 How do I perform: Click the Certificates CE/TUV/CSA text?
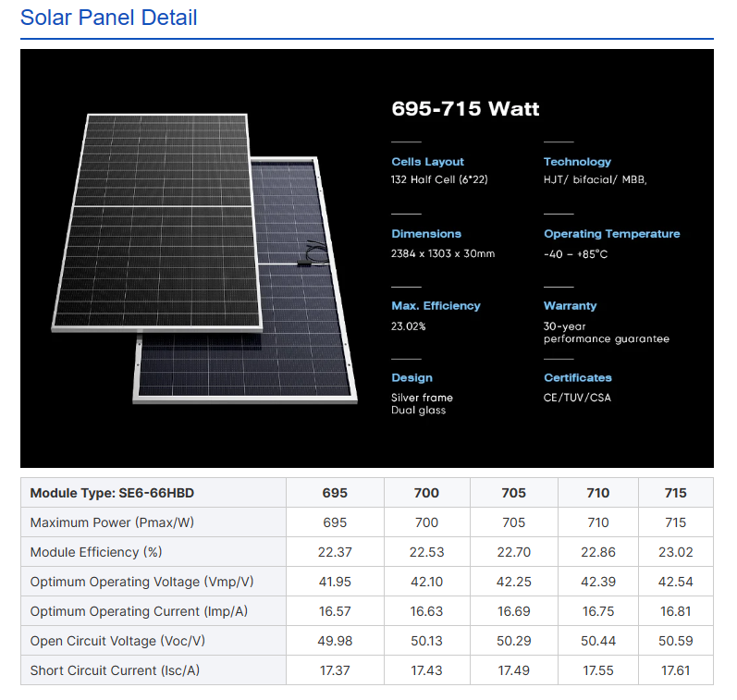tap(577, 398)
